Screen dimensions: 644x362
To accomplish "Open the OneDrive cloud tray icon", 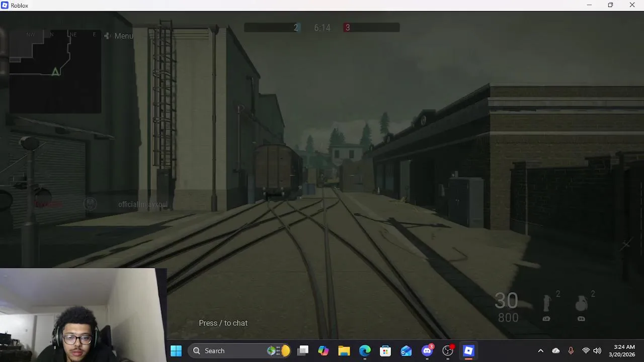I will tap(556, 350).
